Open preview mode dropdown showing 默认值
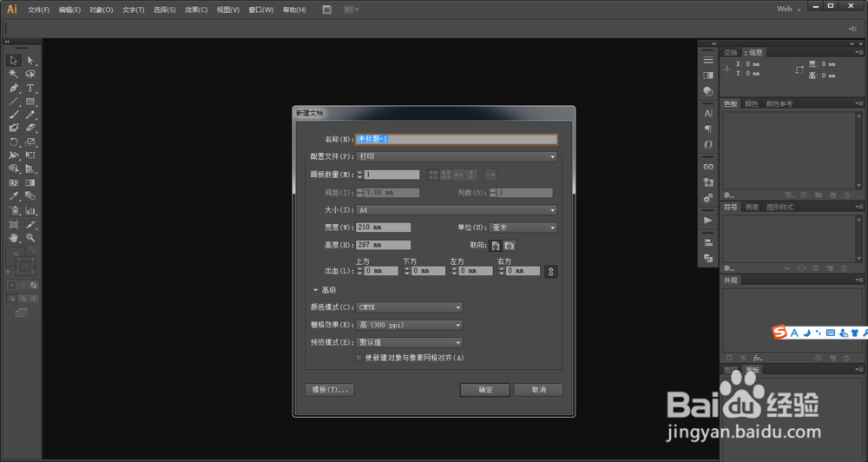Image resolution: width=868 pixels, height=462 pixels. pos(409,342)
